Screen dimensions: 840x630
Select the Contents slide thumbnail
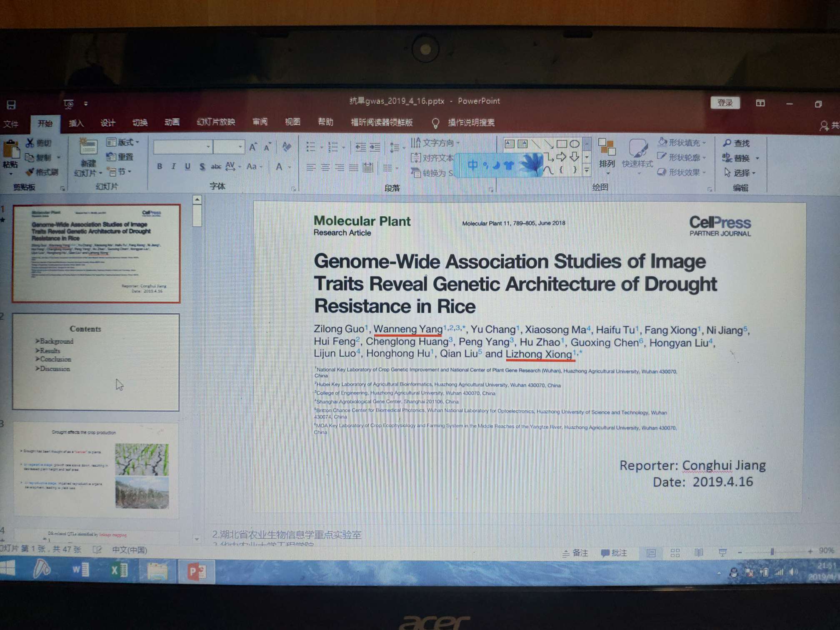[x=96, y=362]
